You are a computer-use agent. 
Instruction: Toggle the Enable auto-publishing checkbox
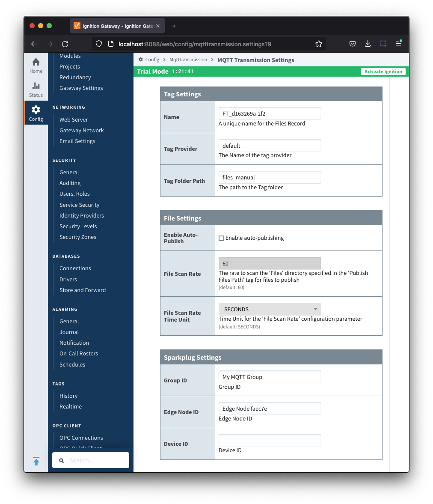tap(221, 238)
